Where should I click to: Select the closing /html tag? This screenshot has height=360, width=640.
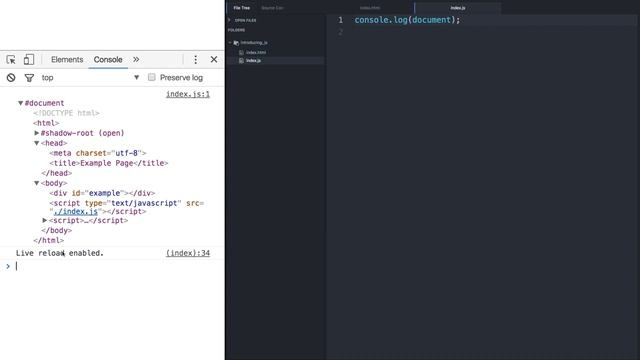(x=49, y=240)
